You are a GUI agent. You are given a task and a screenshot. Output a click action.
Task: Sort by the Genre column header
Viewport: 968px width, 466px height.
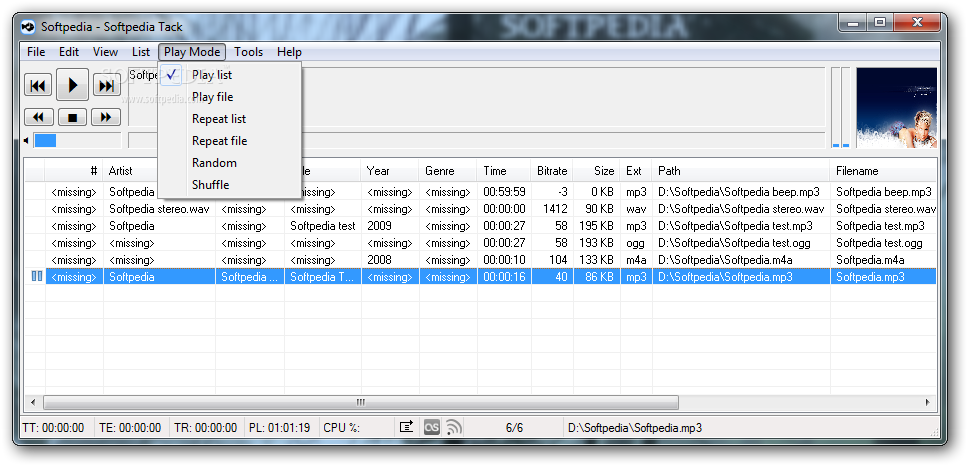pos(448,171)
